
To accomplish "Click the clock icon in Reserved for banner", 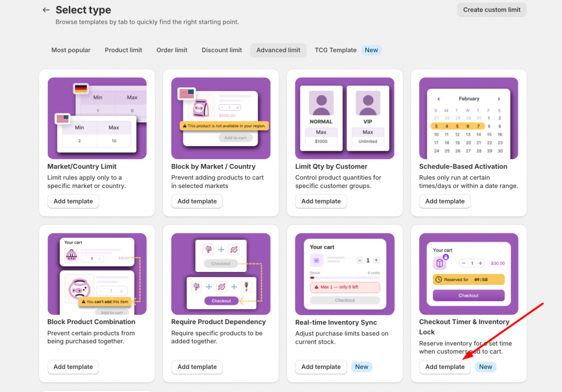I will 439,280.
